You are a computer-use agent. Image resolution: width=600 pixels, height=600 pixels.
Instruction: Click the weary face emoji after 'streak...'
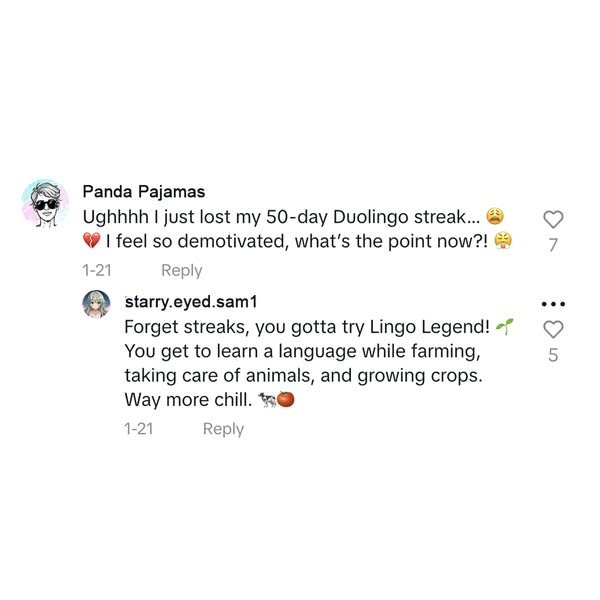pos(495,216)
